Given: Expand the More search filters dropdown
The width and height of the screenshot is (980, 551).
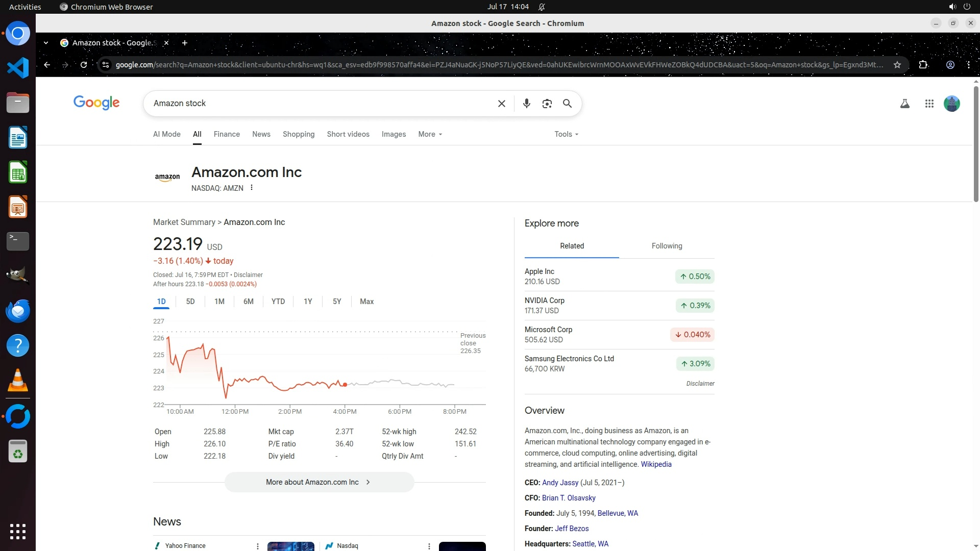Looking at the screenshot, I should (430, 134).
